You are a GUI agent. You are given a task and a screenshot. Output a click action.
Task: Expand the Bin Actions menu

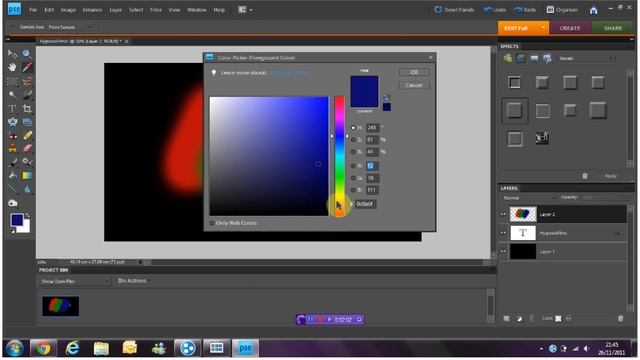tap(133, 281)
